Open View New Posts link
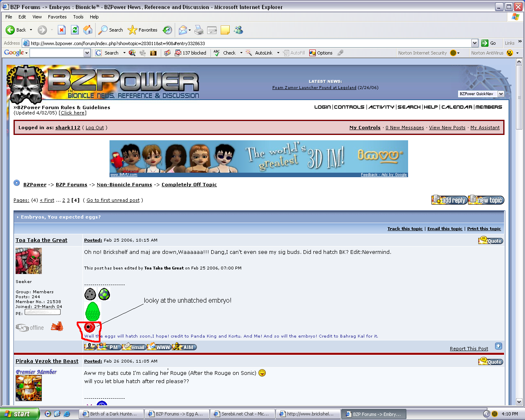Screen dimensions: 525x420 tap(447, 128)
